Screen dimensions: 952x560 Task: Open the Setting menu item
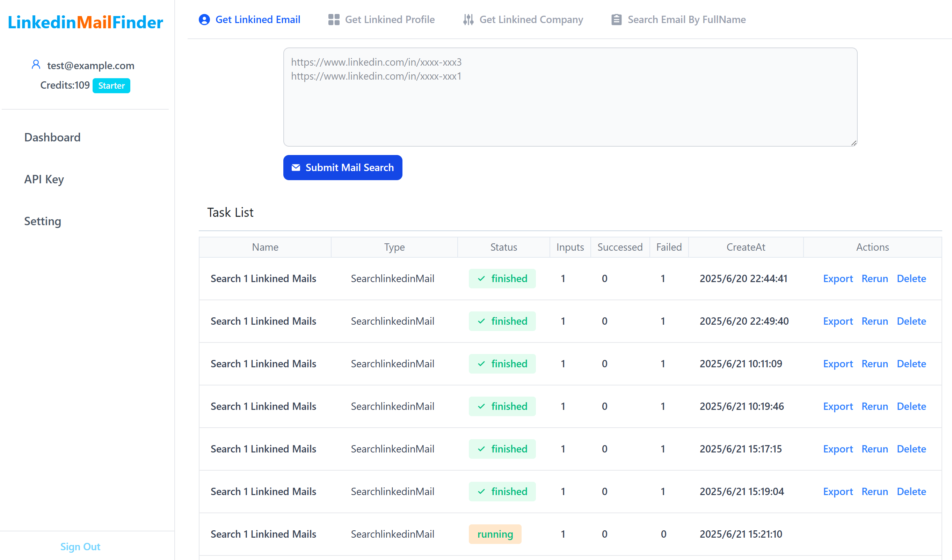tap(43, 221)
